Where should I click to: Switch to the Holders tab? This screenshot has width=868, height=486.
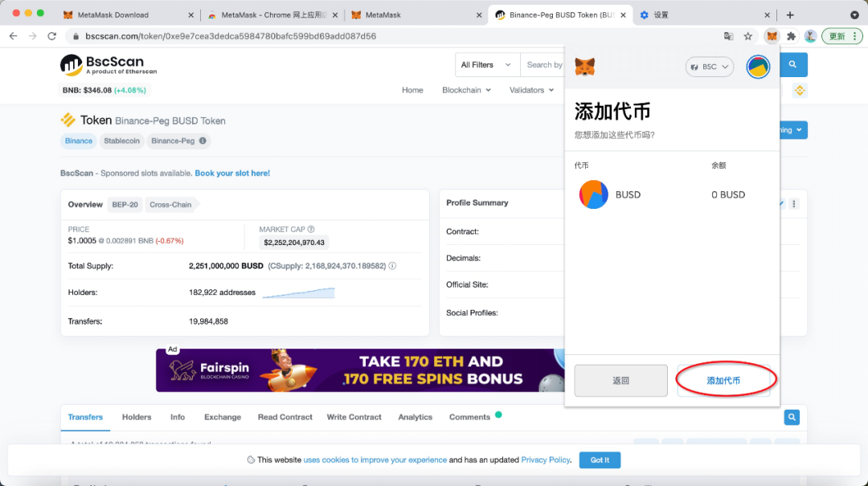pos(137,418)
